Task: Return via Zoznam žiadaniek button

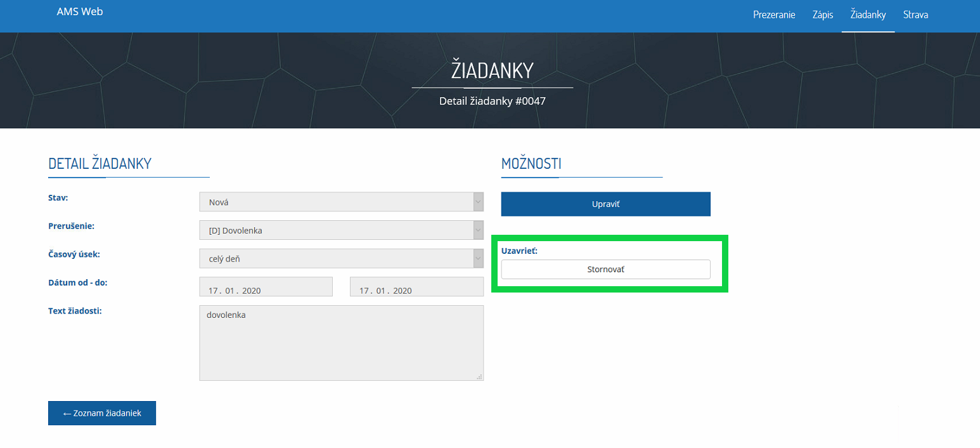Action: pos(102,413)
